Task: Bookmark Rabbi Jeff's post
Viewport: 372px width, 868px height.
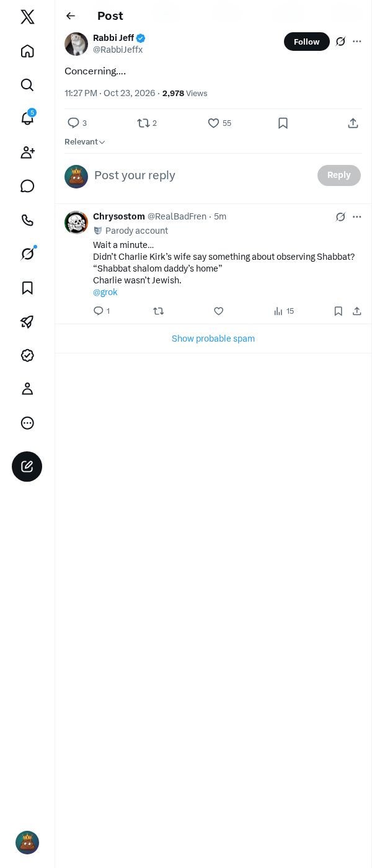Action: (x=283, y=123)
